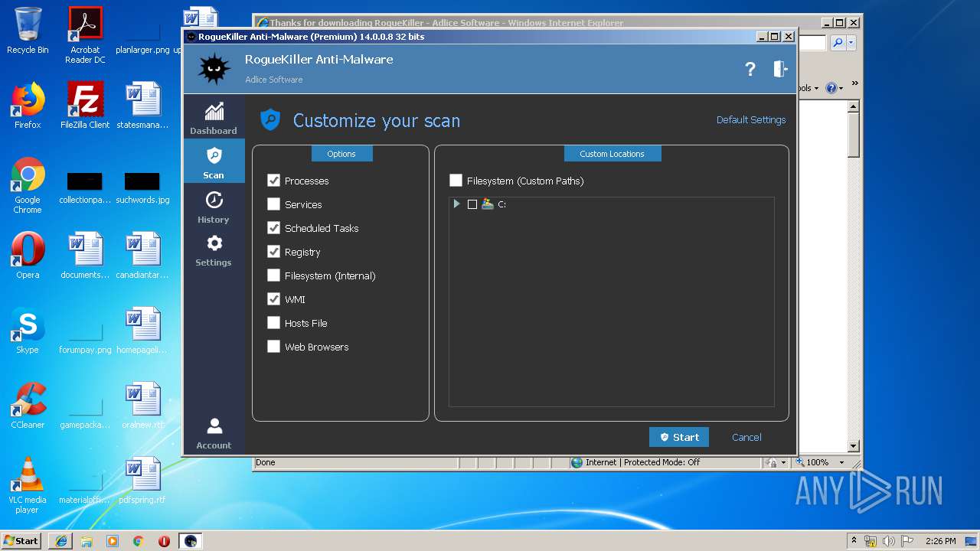This screenshot has height=551, width=980.
Task: Restore Default Settings
Action: (751, 119)
